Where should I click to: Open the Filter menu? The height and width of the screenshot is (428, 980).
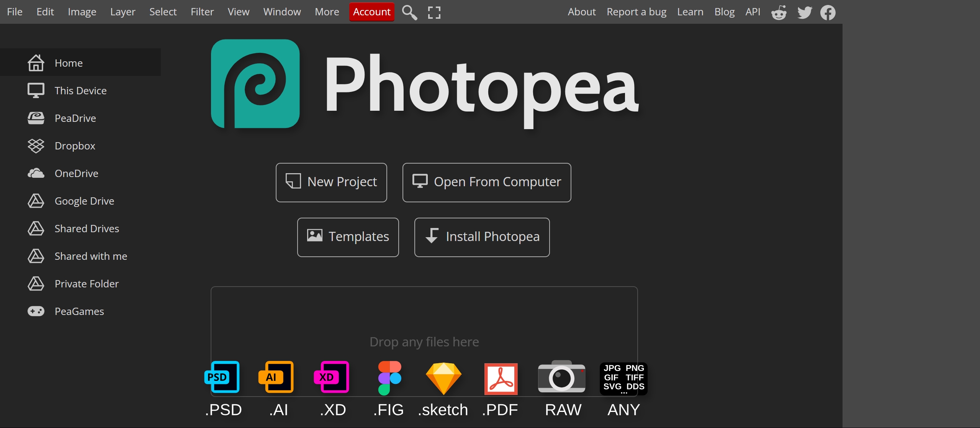point(202,12)
